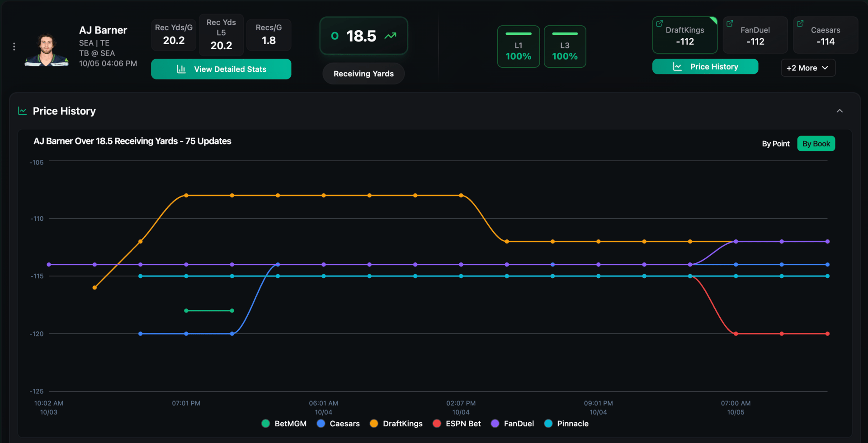
Task: Click the DraftKings legend color dot
Action: coord(374,424)
